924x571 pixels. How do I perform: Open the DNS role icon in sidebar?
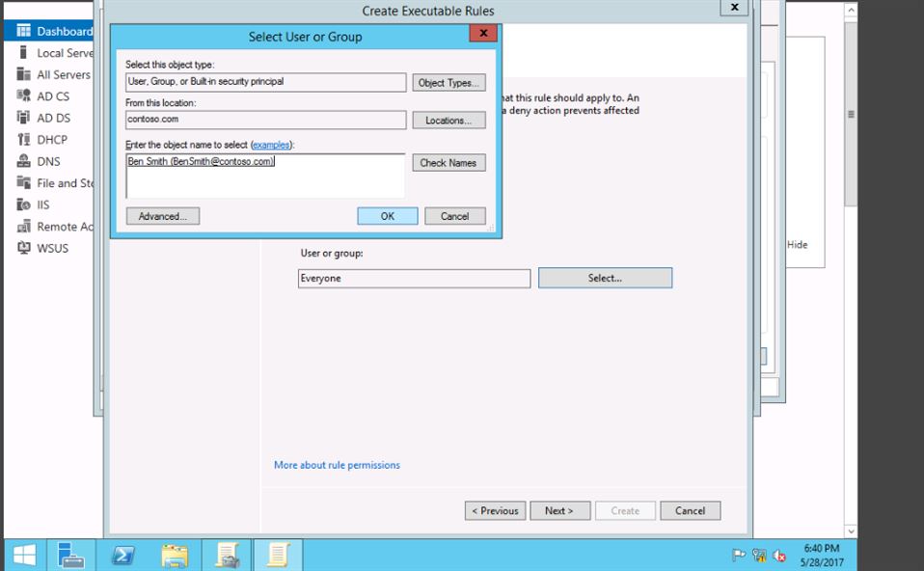(23, 161)
